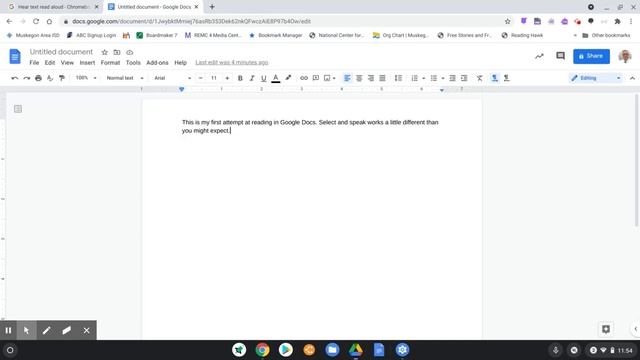Toggle bold formatting
The height and width of the screenshot is (360, 640).
[x=240, y=78]
